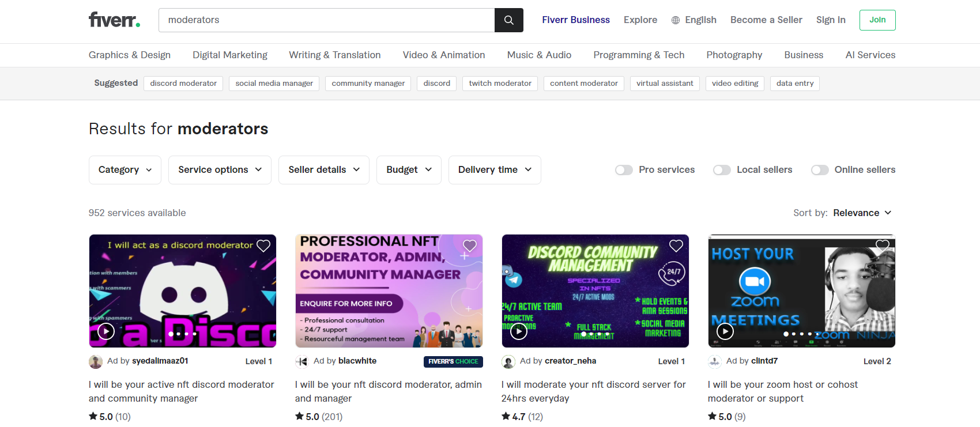Open AI Services category

click(870, 55)
